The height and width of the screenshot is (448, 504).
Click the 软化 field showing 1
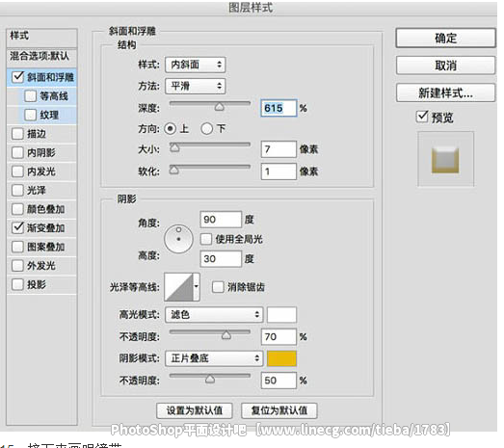click(x=279, y=171)
